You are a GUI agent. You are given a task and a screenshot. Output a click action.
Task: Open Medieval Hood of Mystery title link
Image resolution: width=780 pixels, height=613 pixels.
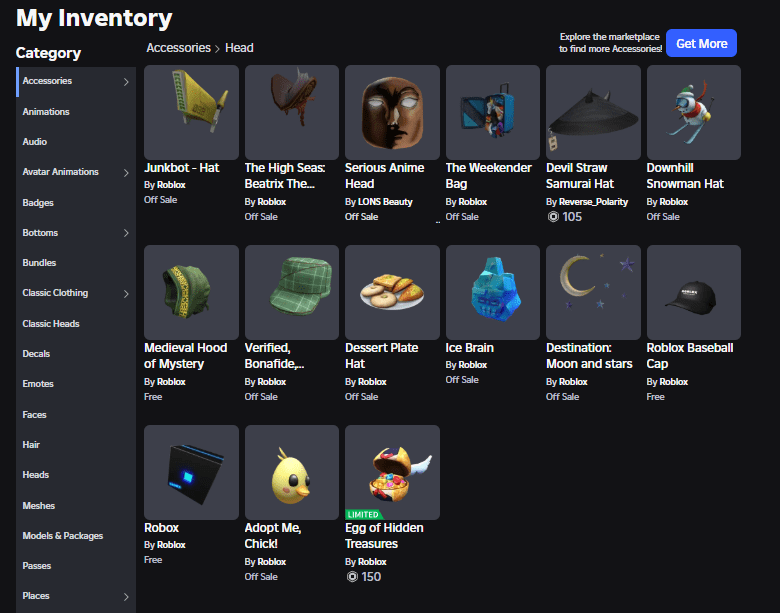point(186,356)
